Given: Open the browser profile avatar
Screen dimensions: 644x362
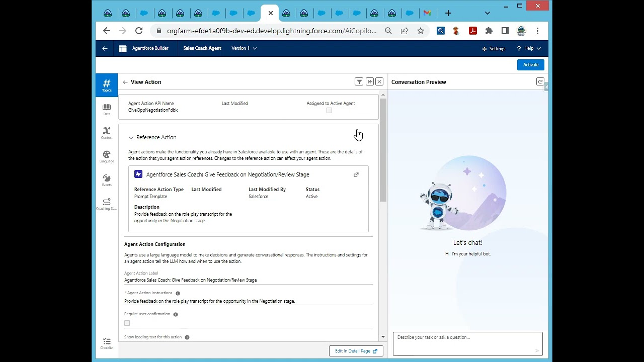Looking at the screenshot, I should 521,31.
